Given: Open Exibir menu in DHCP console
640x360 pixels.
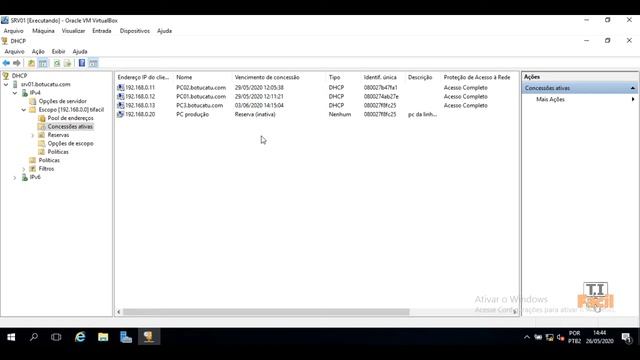Looking at the screenshot, I should coord(58,51).
